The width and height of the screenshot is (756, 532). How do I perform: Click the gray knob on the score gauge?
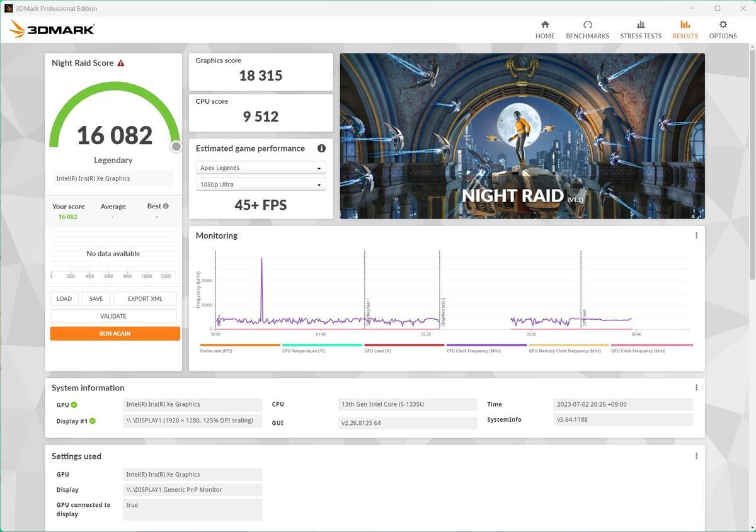(x=176, y=147)
